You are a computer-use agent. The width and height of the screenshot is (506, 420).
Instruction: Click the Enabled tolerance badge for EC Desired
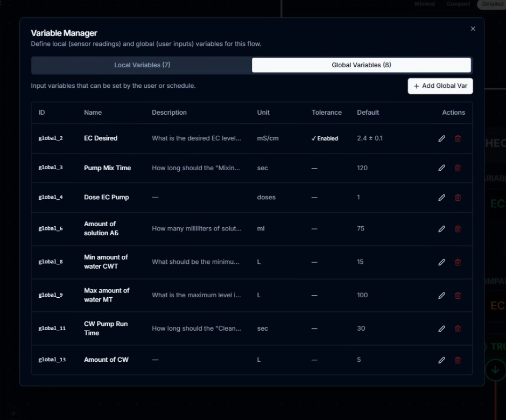click(325, 138)
